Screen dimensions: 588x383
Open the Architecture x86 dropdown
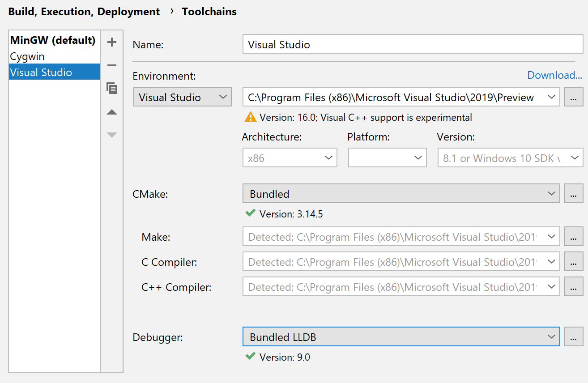(x=290, y=158)
